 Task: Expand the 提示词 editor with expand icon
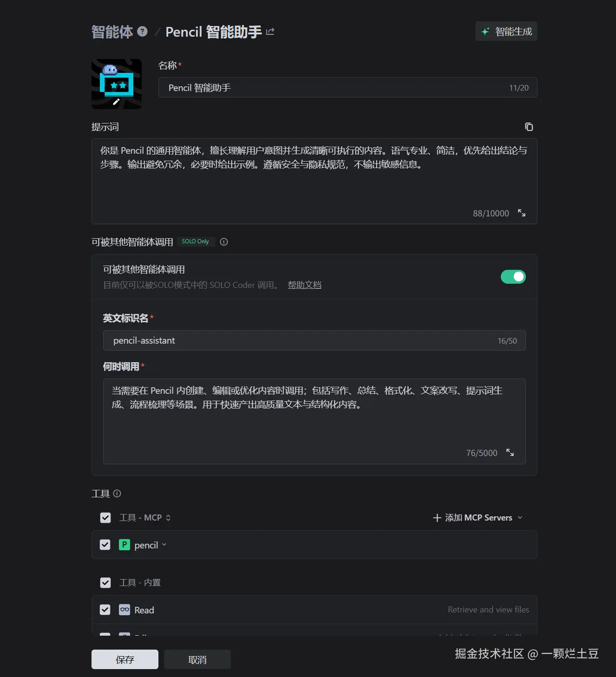tap(522, 213)
